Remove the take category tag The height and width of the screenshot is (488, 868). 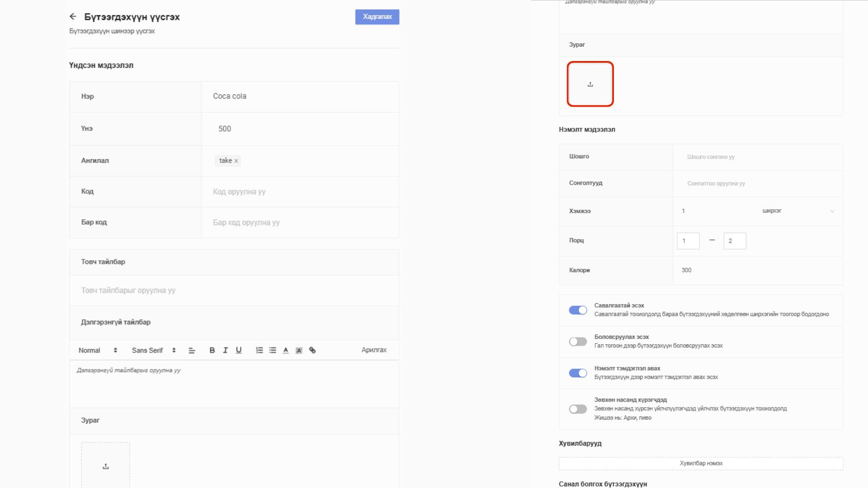pyautogui.click(x=236, y=161)
